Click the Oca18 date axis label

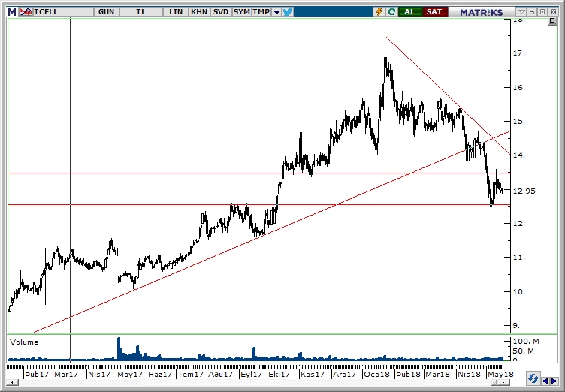click(x=377, y=374)
